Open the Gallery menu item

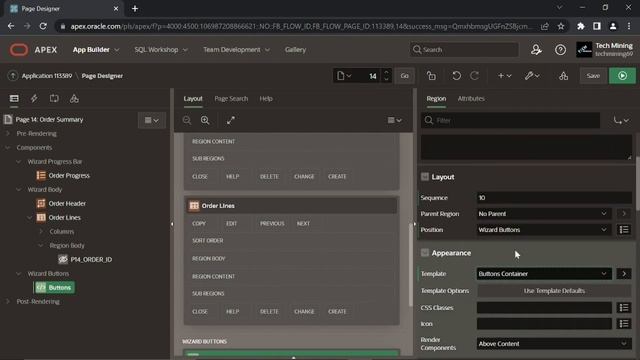click(296, 50)
